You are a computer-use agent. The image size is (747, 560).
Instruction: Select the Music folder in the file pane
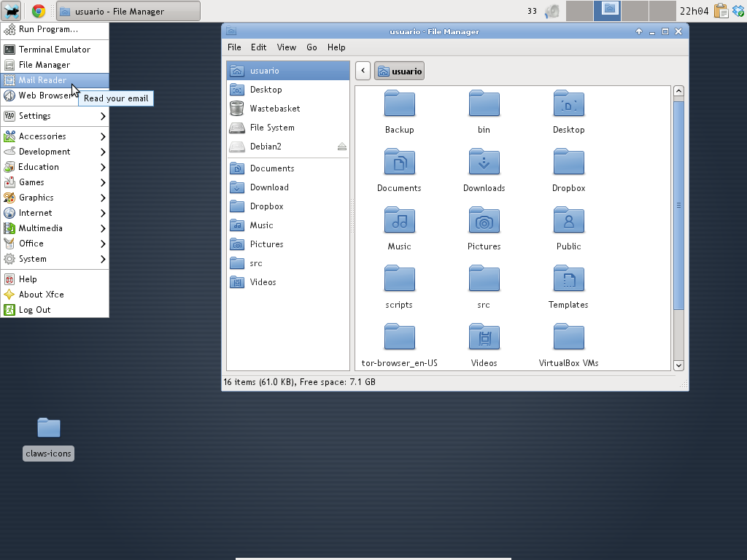click(x=399, y=220)
